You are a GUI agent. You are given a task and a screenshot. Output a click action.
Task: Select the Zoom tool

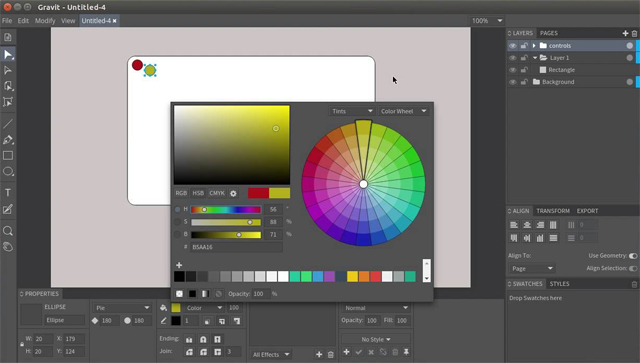[8, 231]
